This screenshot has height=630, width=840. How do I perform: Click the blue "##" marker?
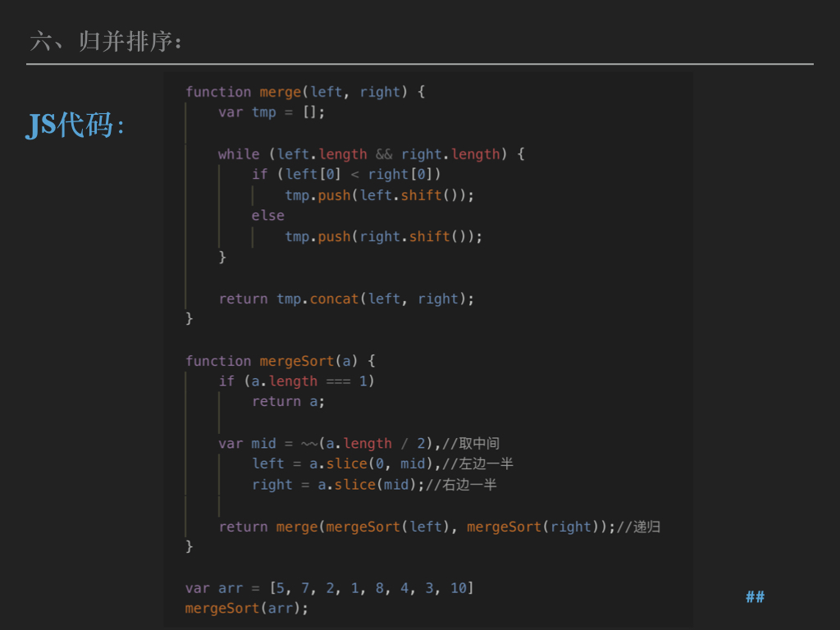click(x=755, y=596)
